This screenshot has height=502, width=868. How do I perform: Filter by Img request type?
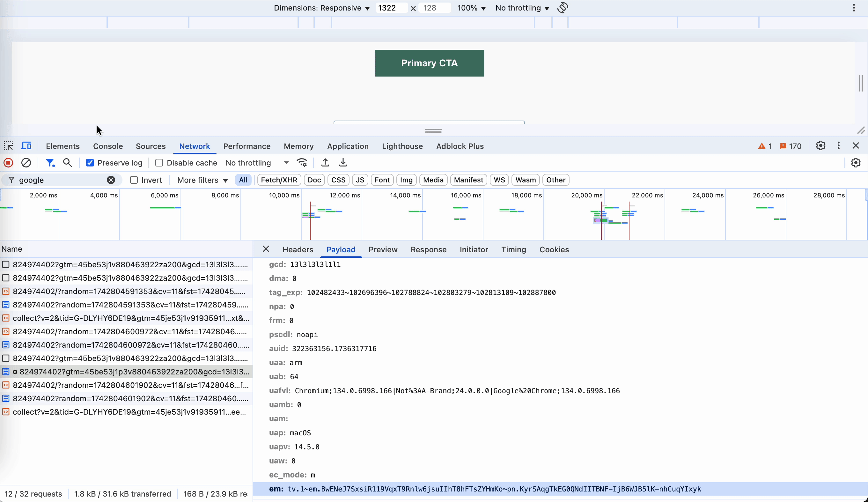(x=406, y=180)
